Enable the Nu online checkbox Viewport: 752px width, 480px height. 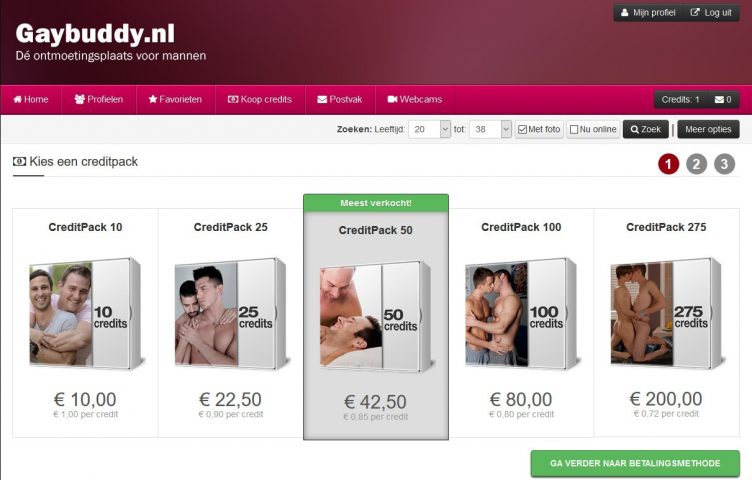point(574,129)
